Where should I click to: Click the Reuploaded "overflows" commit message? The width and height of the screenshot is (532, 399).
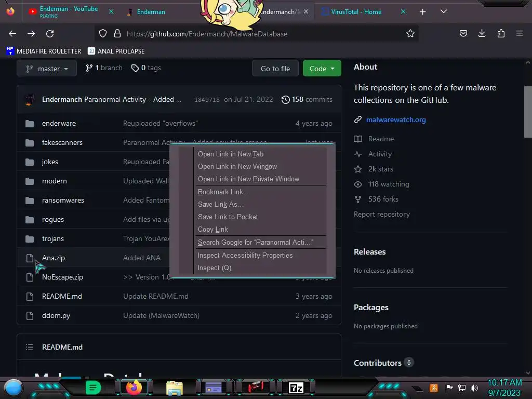pyautogui.click(x=160, y=123)
